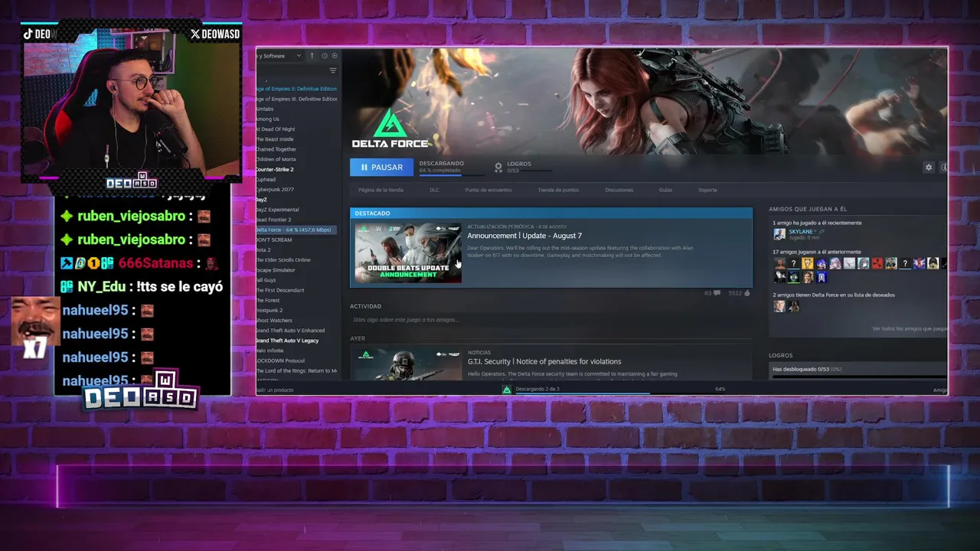Open G.T.I. Security penalties notice headline

click(544, 361)
